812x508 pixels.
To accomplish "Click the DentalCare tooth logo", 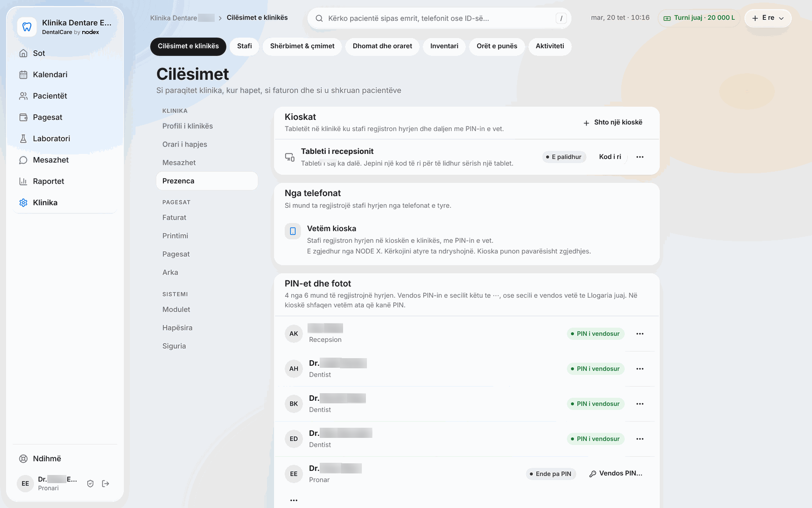I will click(27, 26).
